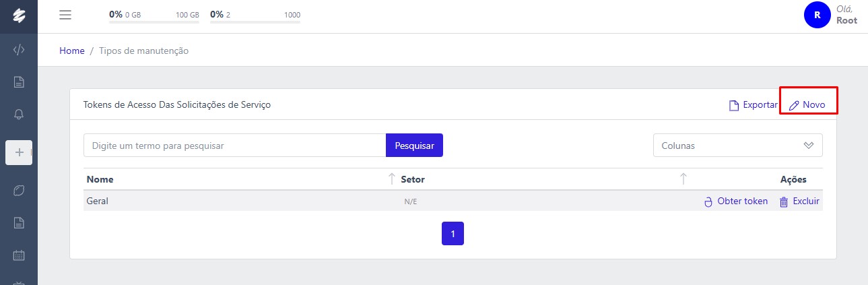Viewport: 868px width, 285px height.
Task: Open the Colunas dropdown
Action: coord(737,146)
